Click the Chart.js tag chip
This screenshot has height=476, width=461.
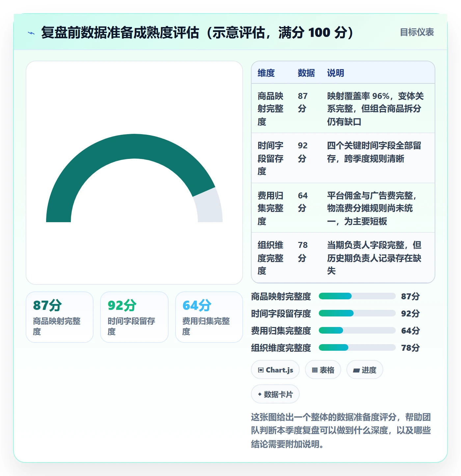(x=275, y=370)
